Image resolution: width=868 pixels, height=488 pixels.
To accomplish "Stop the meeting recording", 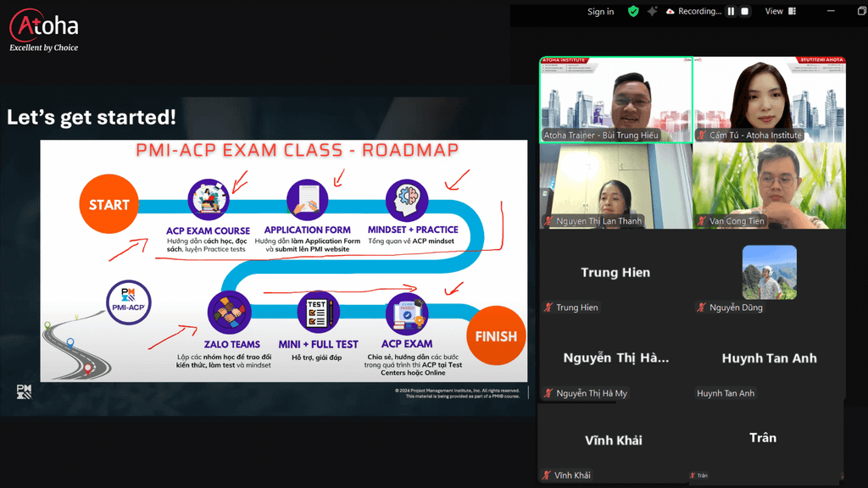I will click(x=744, y=11).
